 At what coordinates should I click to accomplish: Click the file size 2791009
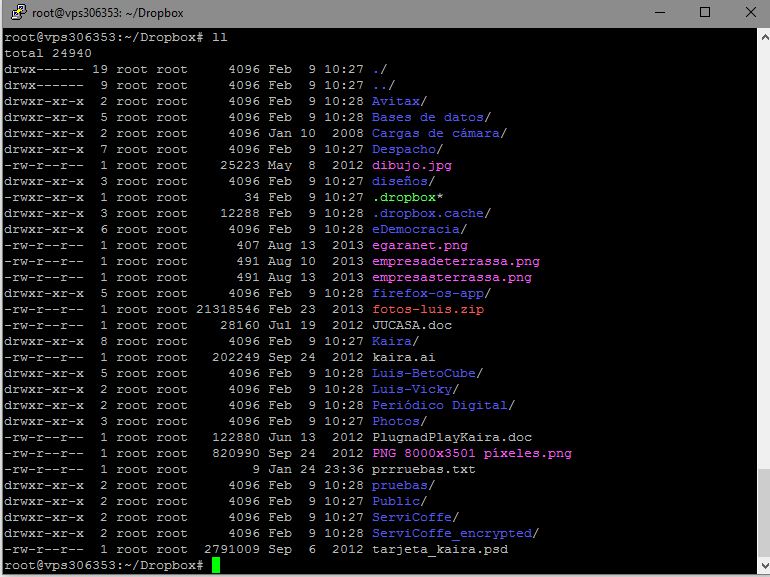click(x=232, y=550)
